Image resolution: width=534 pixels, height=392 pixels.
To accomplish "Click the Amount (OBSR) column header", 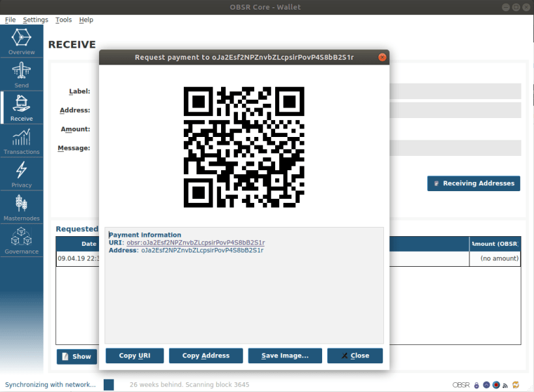I will tap(495, 244).
